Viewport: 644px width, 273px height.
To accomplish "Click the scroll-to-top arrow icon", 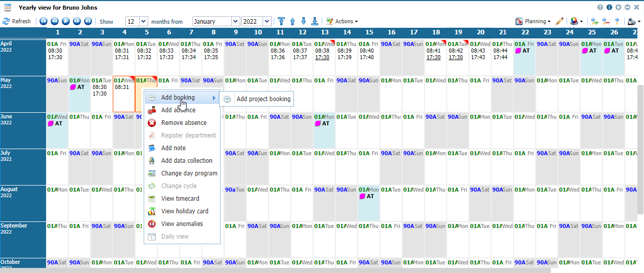I will [x=281, y=21].
